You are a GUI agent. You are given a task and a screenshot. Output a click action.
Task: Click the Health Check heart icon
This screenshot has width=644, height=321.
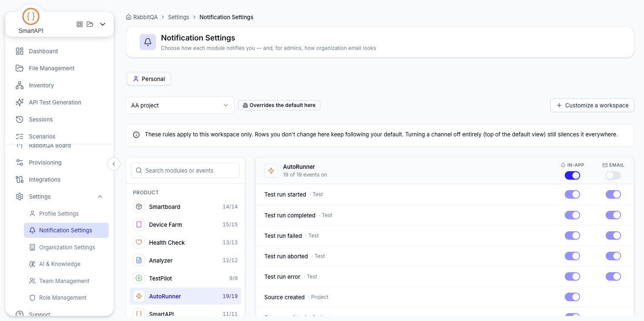tap(139, 243)
